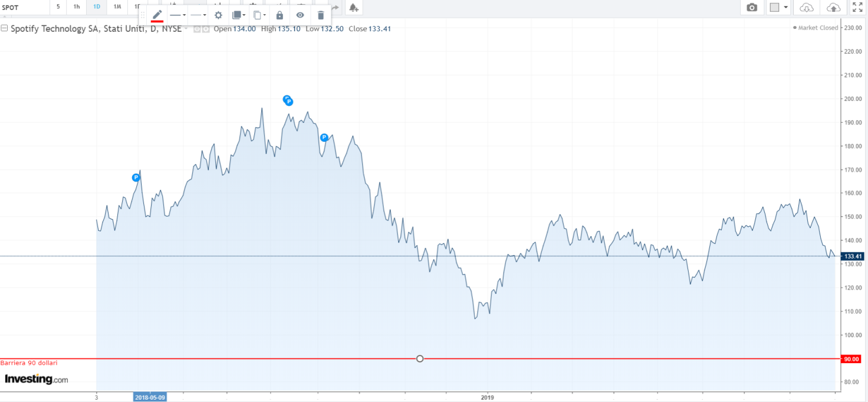
Task: Click the Barriera 90 dollari label
Action: click(x=29, y=363)
